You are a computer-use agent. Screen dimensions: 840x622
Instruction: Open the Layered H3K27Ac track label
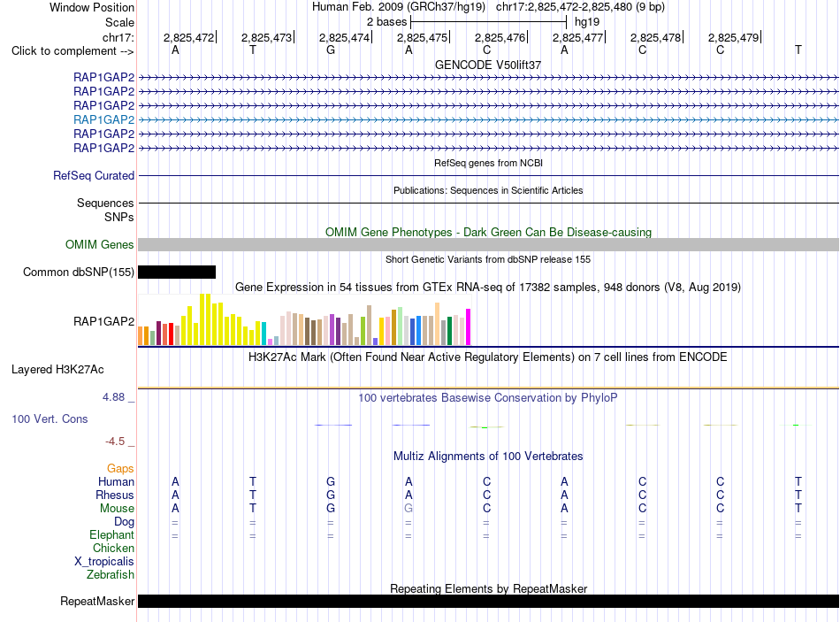click(57, 370)
